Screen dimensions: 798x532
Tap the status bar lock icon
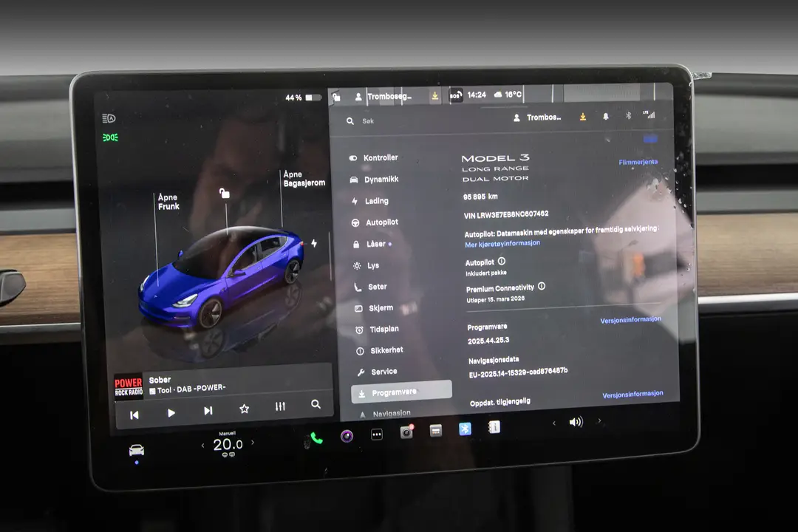click(336, 97)
